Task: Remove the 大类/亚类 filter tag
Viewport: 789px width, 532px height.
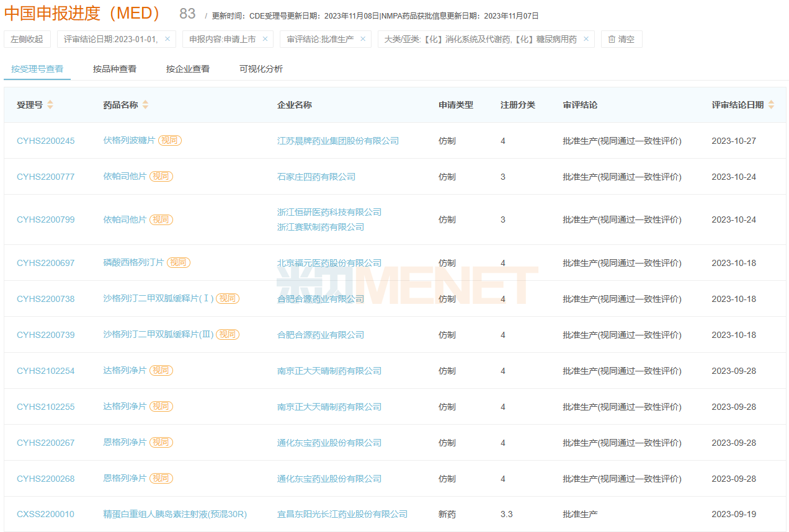Action: click(586, 39)
